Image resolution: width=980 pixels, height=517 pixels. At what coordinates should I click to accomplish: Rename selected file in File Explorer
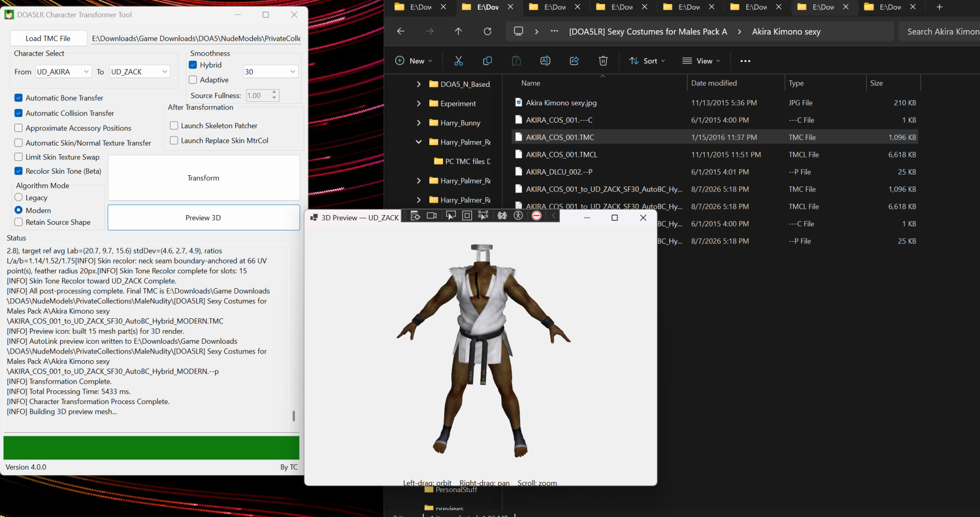click(545, 61)
